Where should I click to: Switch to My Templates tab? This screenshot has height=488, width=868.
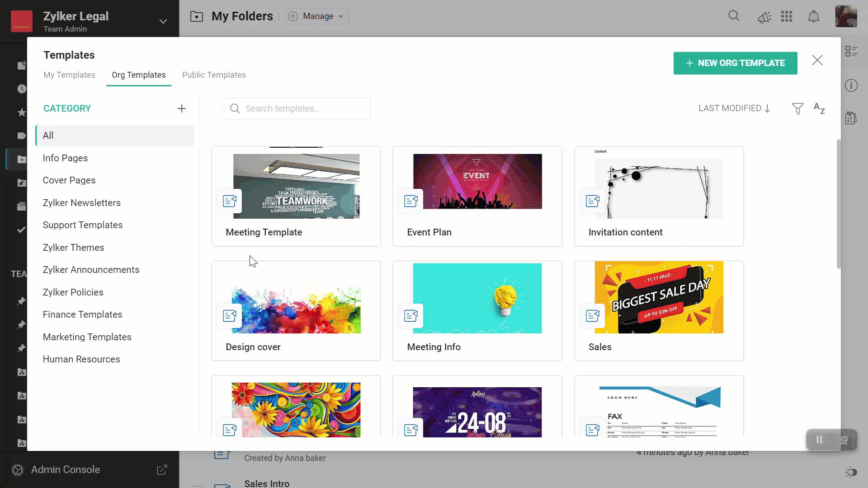pyautogui.click(x=69, y=75)
